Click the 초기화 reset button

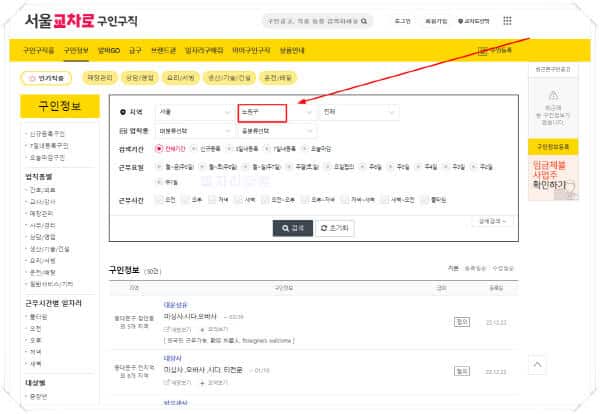(x=335, y=228)
